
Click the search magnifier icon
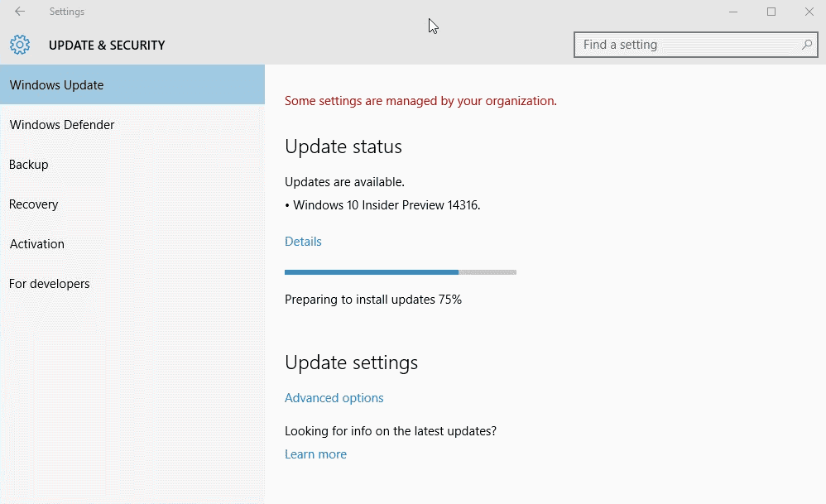(806, 45)
